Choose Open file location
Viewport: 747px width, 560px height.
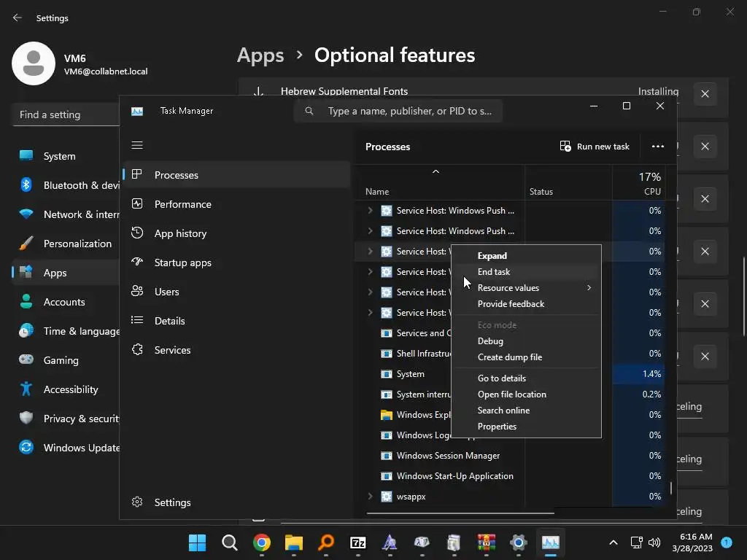pos(526,394)
